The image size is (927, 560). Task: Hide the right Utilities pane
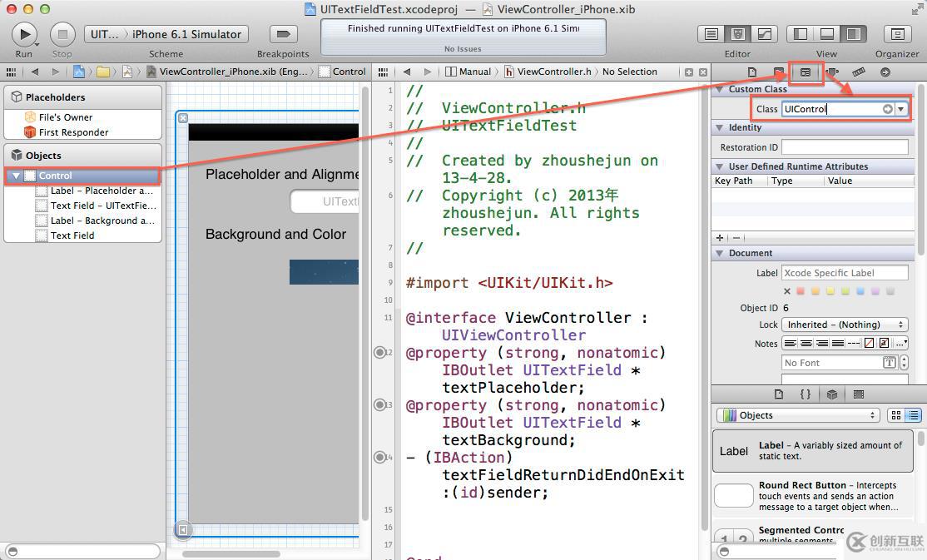pos(853,34)
